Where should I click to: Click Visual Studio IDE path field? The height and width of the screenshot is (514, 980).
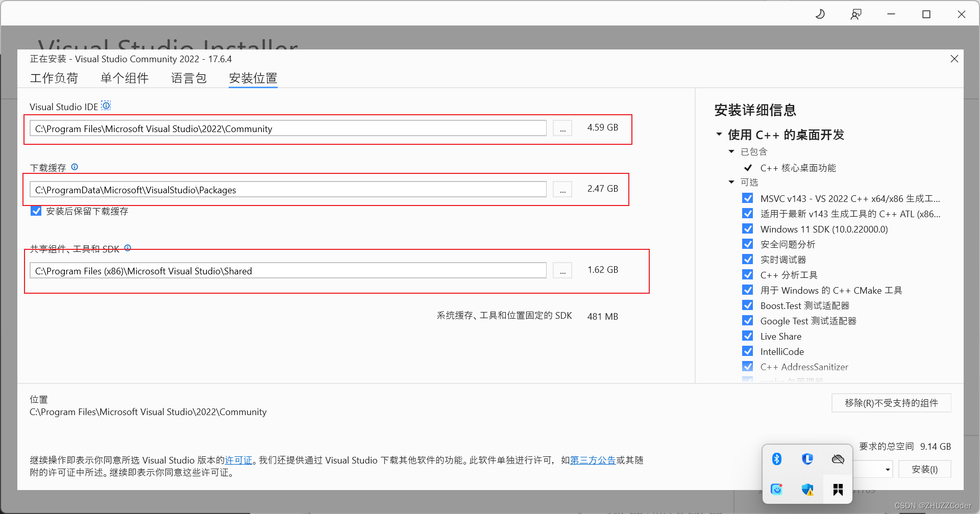288,128
